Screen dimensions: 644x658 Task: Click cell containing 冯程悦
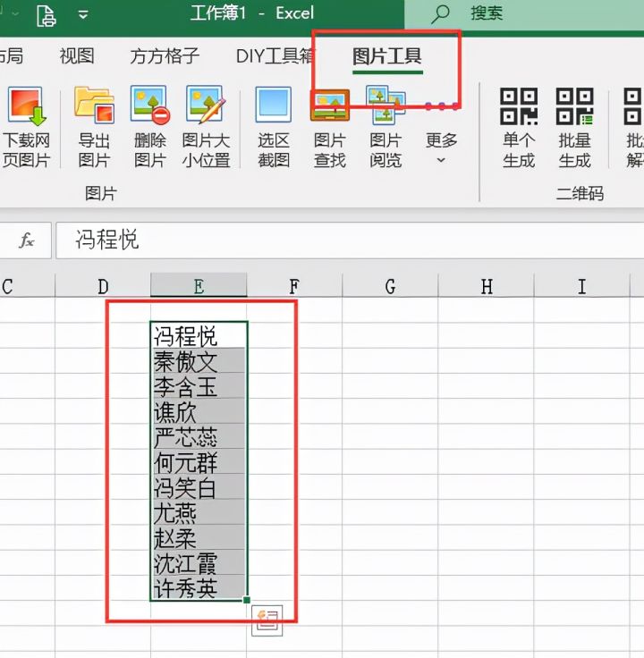click(199, 335)
